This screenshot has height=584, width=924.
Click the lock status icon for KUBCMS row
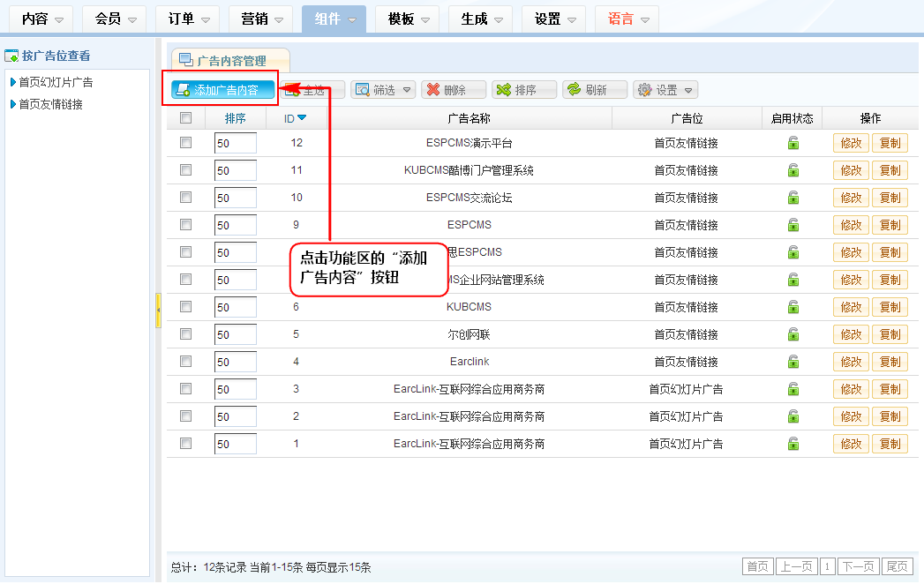coord(793,307)
